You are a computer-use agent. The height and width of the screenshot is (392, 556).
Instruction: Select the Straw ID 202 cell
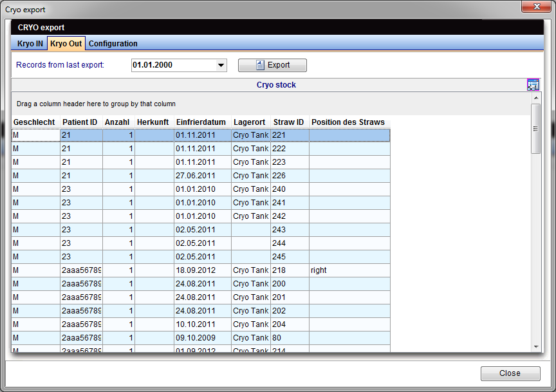point(290,311)
